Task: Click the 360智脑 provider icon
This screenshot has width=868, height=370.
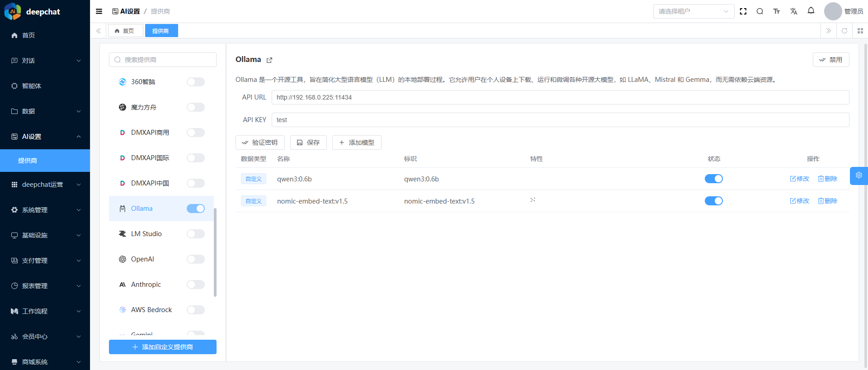Action: click(123, 82)
